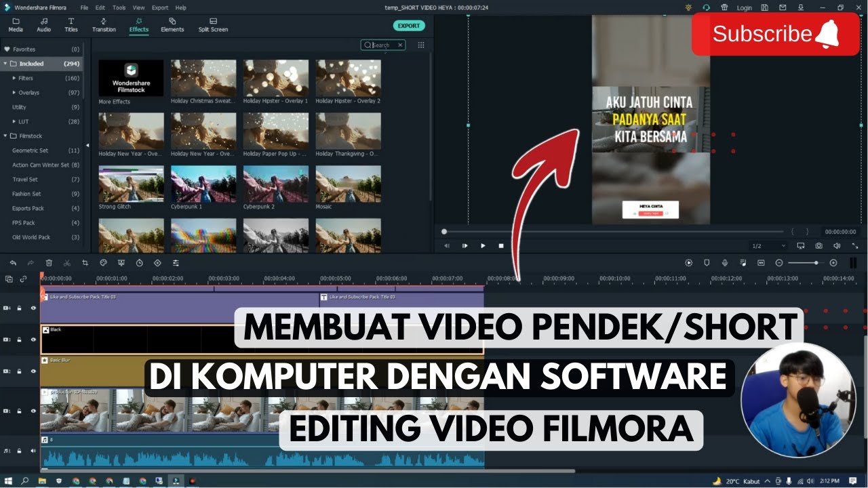Image resolution: width=868 pixels, height=488 pixels.
Task: Click the save project icon
Action: 765,7
